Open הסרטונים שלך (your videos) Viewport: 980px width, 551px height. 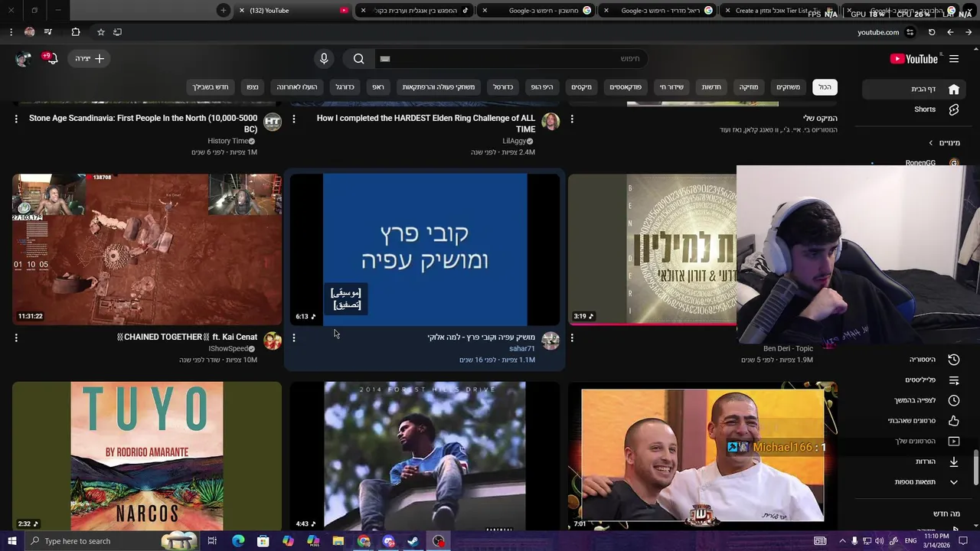coord(915,442)
